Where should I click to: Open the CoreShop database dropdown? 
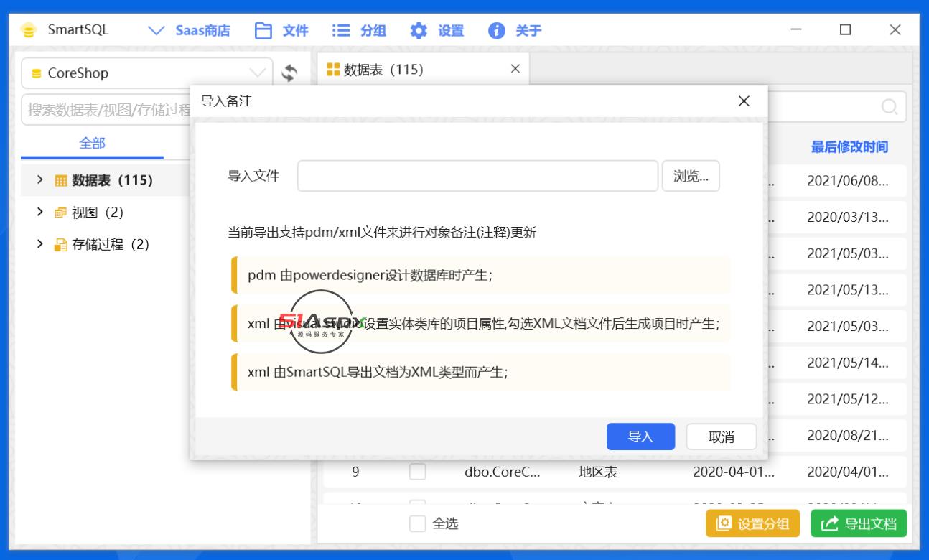point(147,73)
